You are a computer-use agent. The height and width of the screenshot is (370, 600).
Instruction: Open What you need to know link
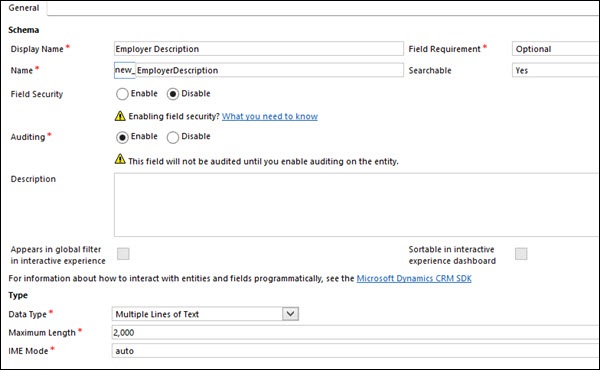point(270,116)
